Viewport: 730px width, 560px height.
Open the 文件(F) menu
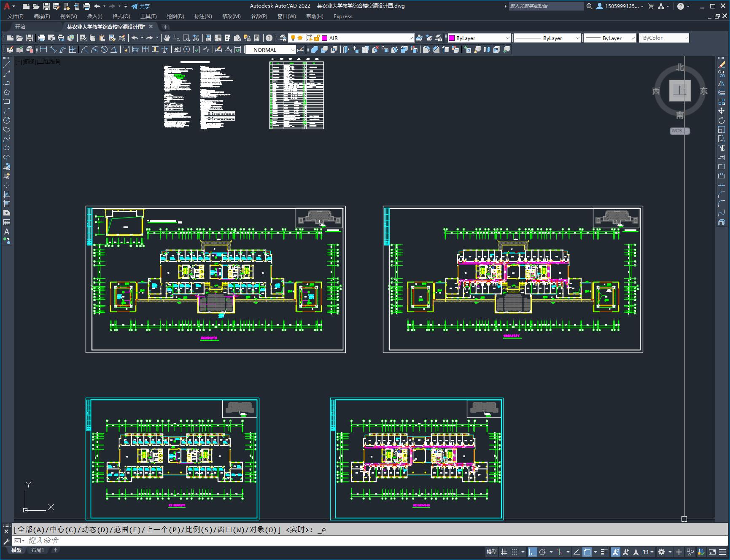point(16,16)
